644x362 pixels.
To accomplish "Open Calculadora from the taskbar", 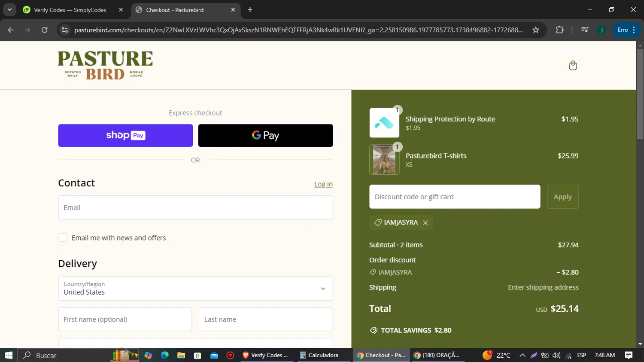I will click(x=323, y=355).
